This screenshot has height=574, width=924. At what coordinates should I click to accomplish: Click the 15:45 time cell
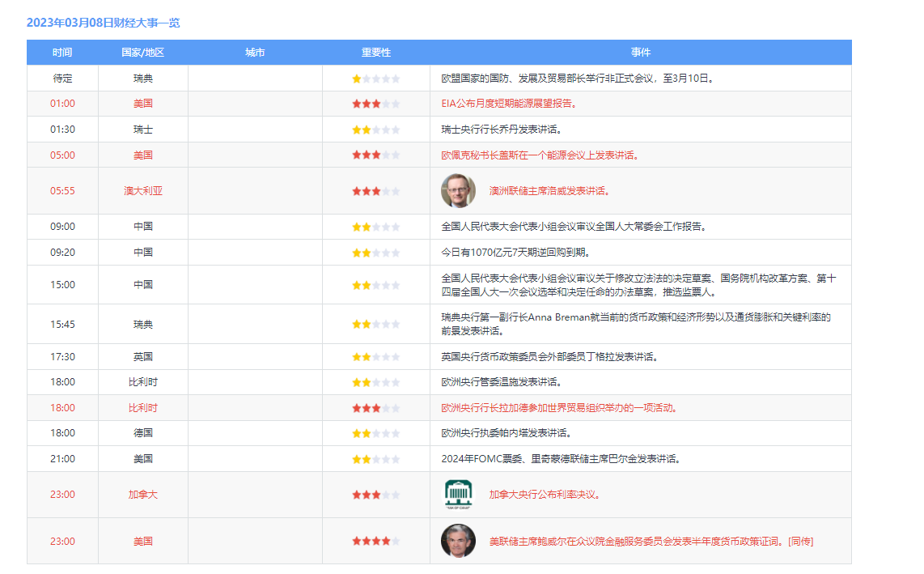[x=62, y=324]
